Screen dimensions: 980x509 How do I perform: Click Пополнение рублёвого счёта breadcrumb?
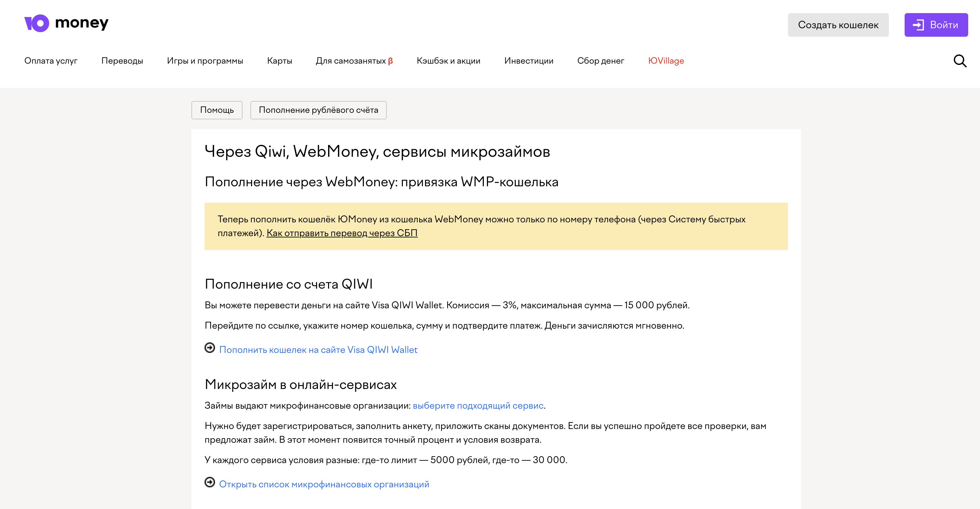pyautogui.click(x=319, y=110)
